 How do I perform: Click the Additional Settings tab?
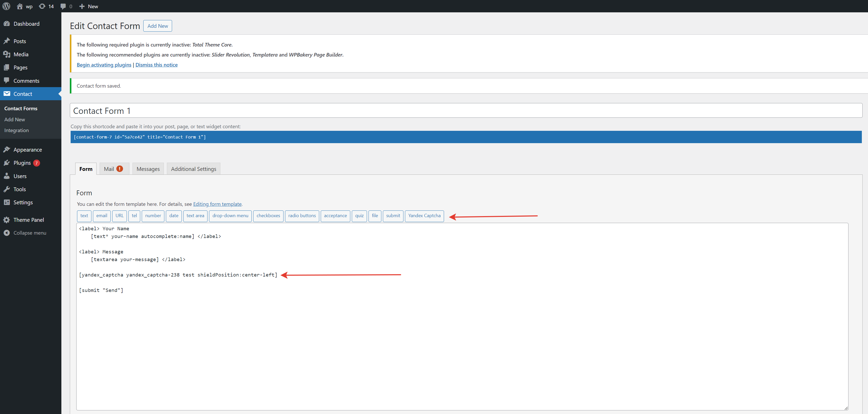coord(193,169)
